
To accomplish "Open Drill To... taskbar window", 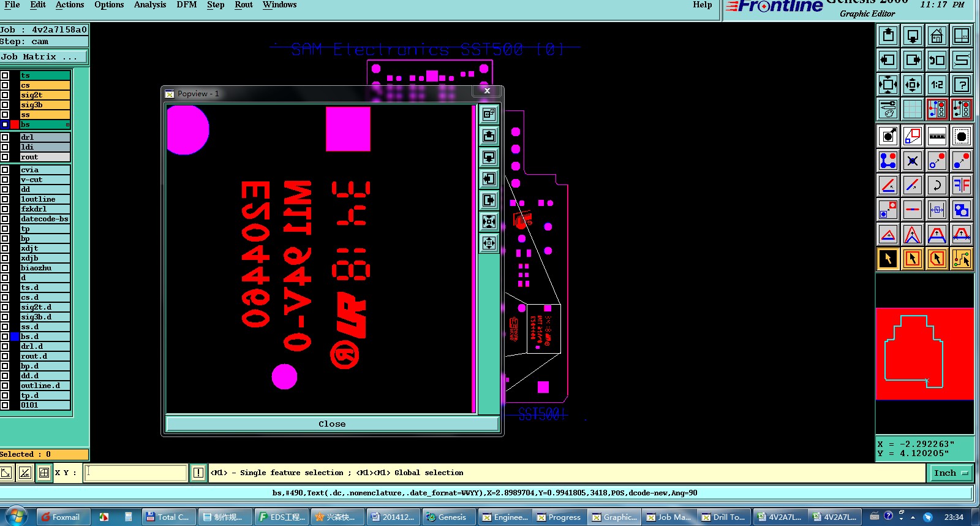I will pyautogui.click(x=723, y=517).
